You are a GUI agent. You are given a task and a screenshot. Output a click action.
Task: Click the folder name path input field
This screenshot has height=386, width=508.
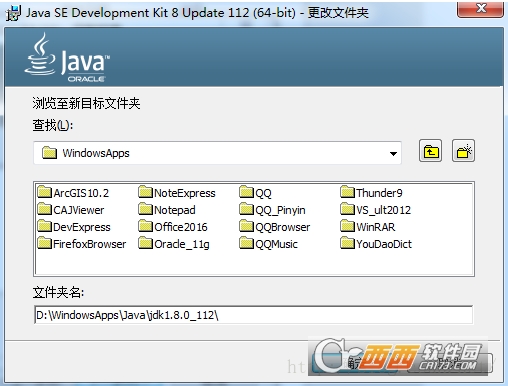pyautogui.click(x=253, y=315)
